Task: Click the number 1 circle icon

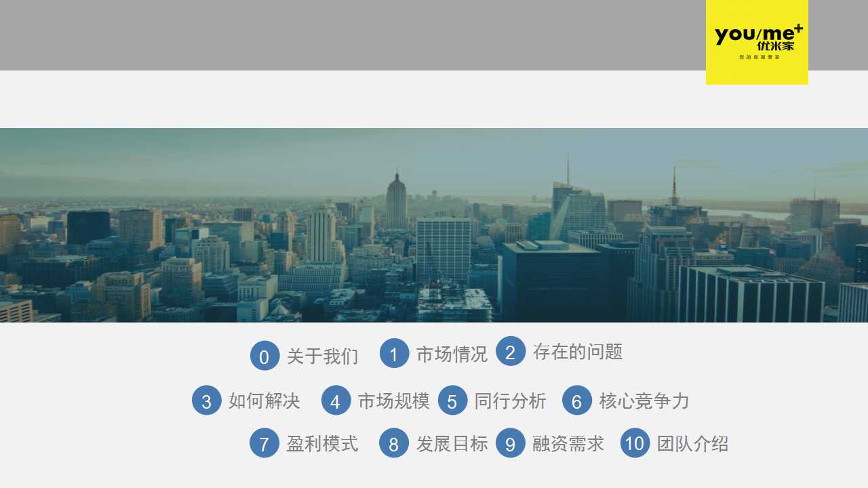Action: (394, 353)
